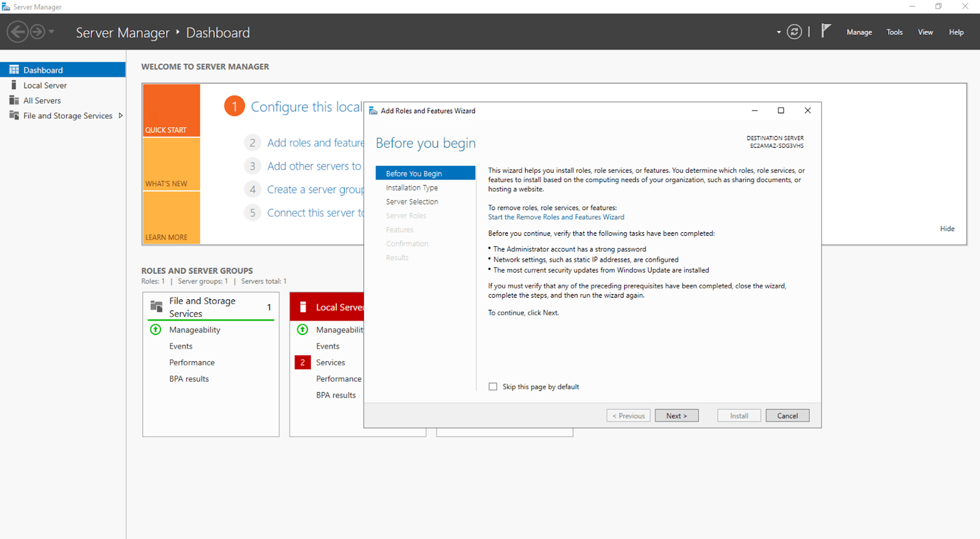Click Add other servers to manage link
This screenshot has height=539, width=980.
(x=315, y=166)
